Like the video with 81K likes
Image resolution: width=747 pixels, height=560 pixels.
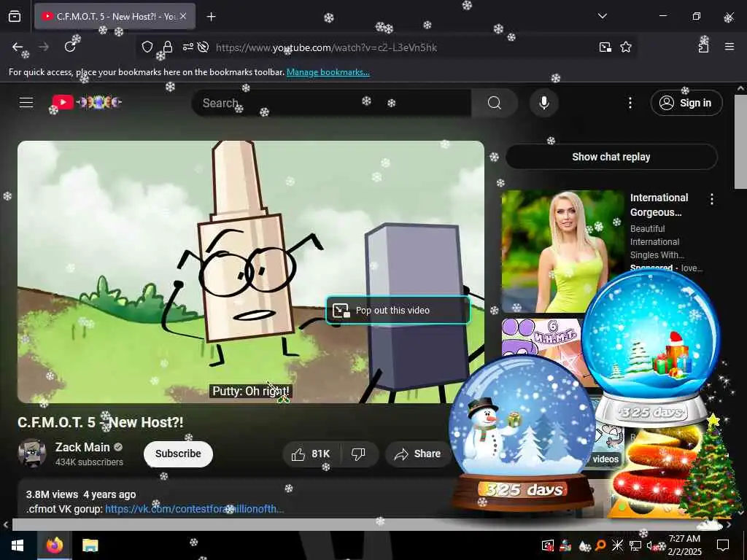coord(311,454)
